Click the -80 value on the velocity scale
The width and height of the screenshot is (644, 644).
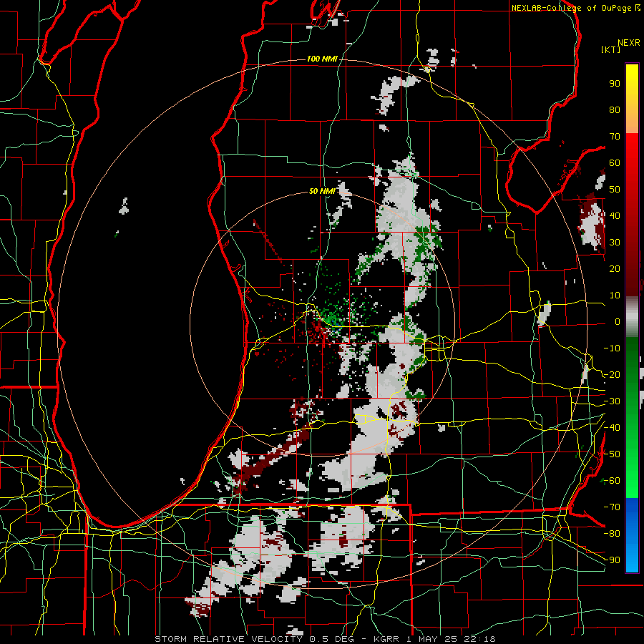[x=612, y=534]
